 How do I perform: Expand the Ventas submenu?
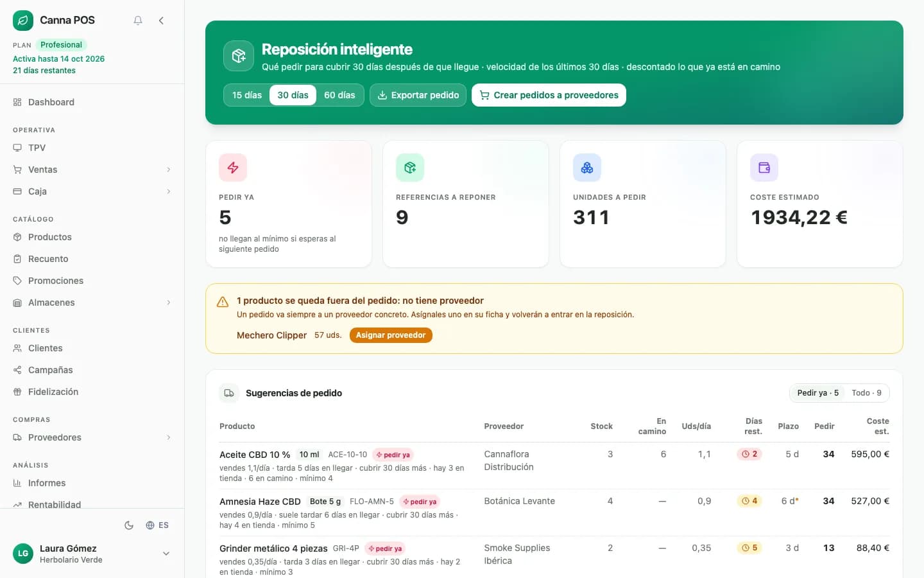(92, 170)
